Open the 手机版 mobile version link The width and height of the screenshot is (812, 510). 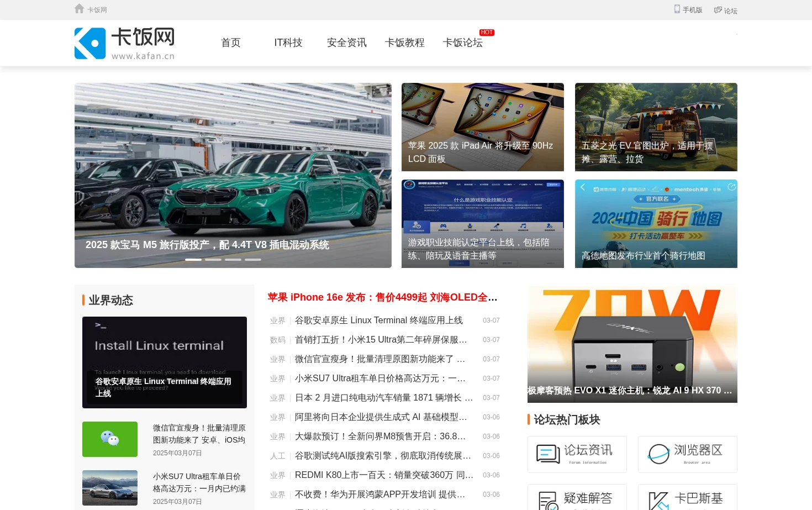coord(688,9)
